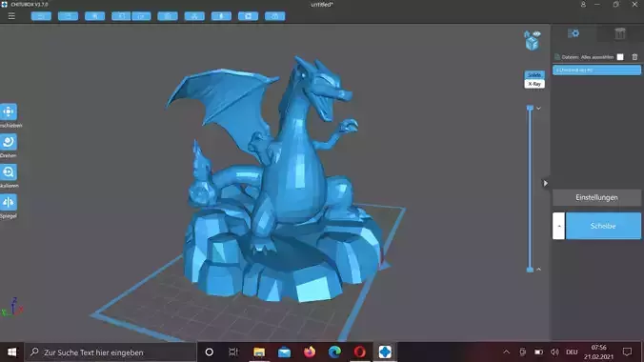The height and width of the screenshot is (362, 644).
Task: Open the Windows Start menu
Action: point(12,352)
